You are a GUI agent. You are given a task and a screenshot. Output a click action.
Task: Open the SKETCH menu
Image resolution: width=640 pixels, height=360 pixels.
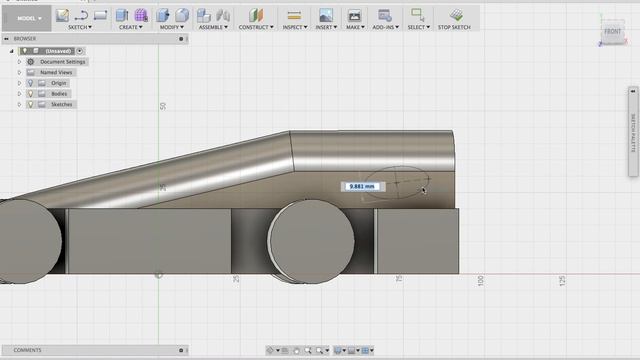[x=80, y=27]
